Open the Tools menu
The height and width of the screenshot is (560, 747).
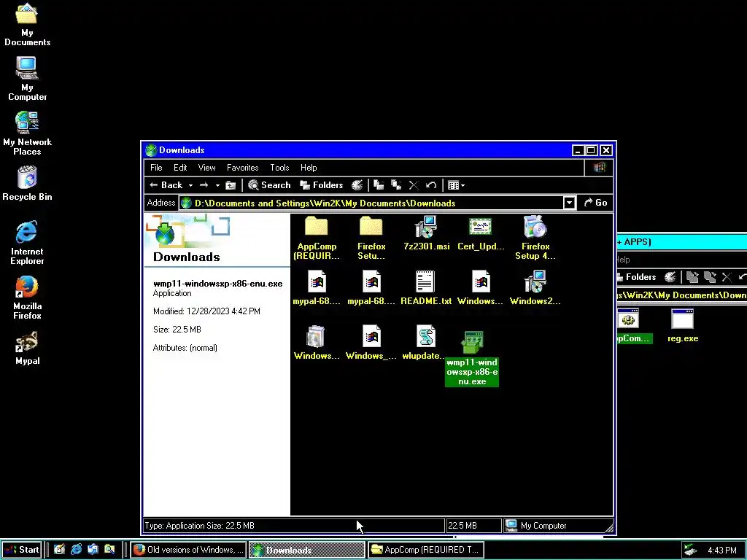coord(279,168)
